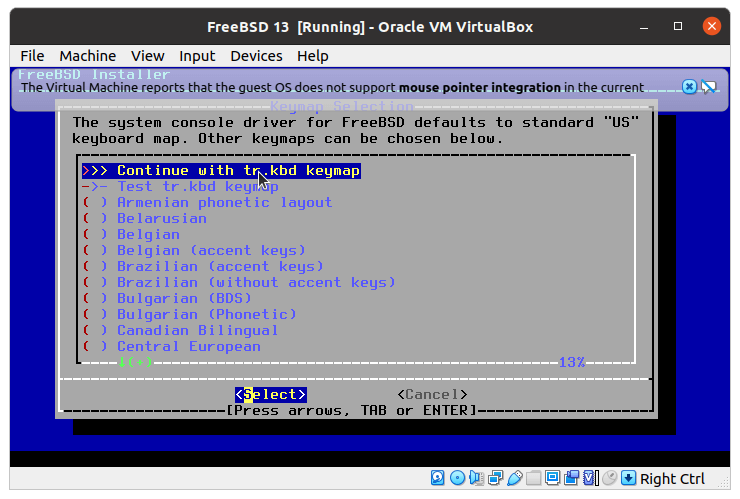
Task: Dismiss the mouse integration notification
Action: 689,87
